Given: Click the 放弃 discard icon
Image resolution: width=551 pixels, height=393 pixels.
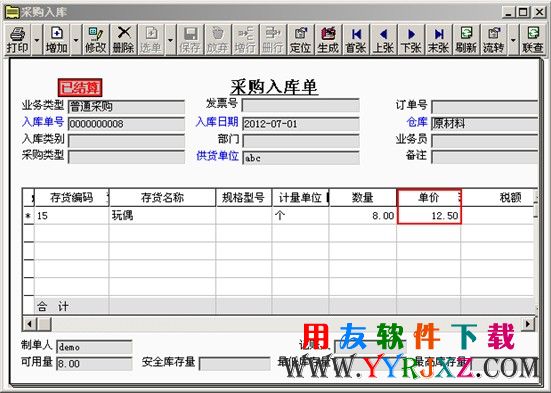Looking at the screenshot, I should [x=218, y=40].
